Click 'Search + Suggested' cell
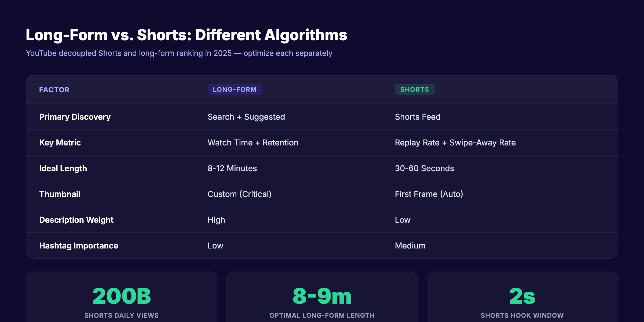The width and height of the screenshot is (644, 322). tap(246, 117)
